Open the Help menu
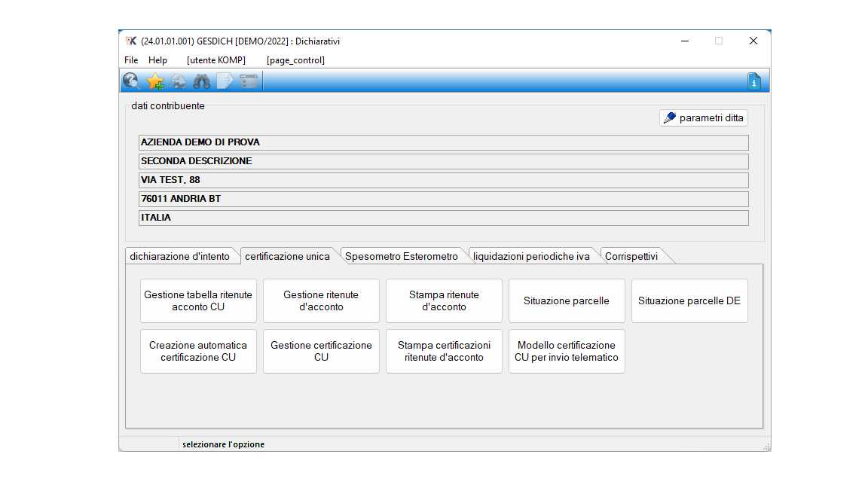 tap(157, 59)
